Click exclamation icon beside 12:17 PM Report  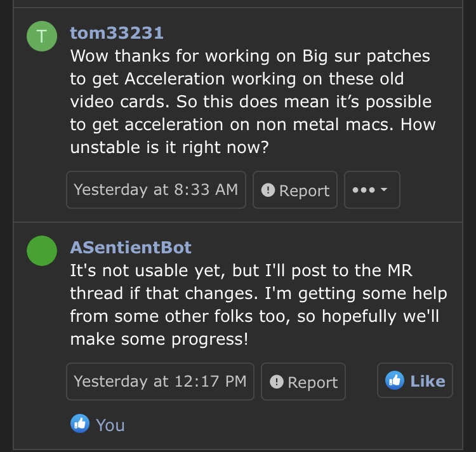click(x=276, y=382)
